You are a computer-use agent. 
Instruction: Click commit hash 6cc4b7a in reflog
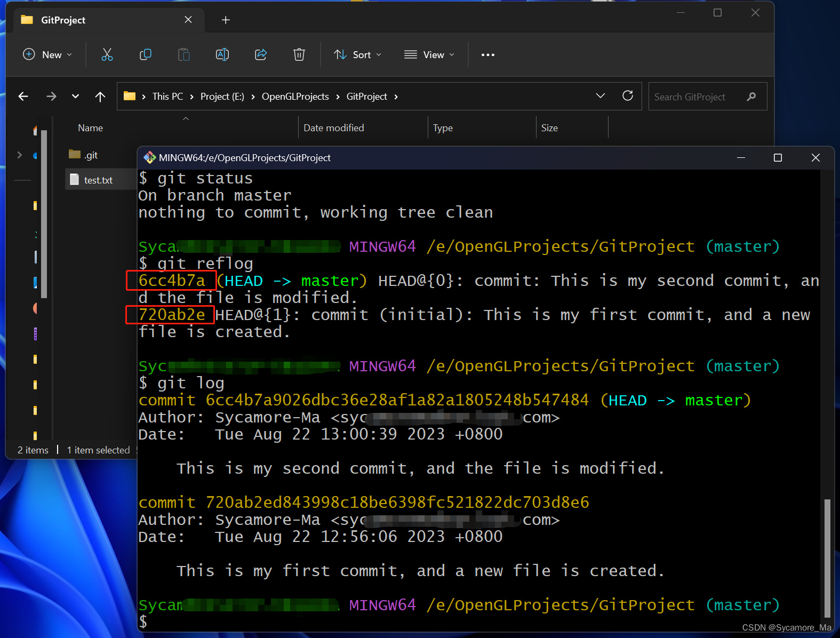click(172, 281)
